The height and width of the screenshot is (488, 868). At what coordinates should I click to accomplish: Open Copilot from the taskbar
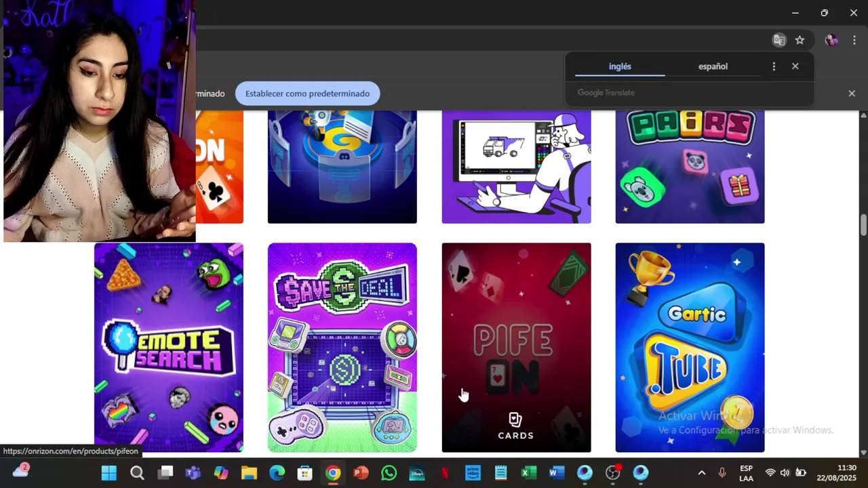click(221, 472)
